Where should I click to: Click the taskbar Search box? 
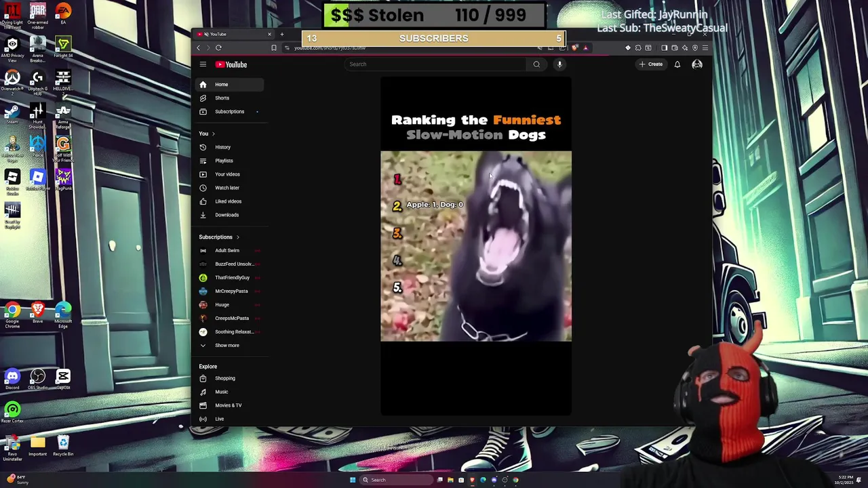click(396, 480)
